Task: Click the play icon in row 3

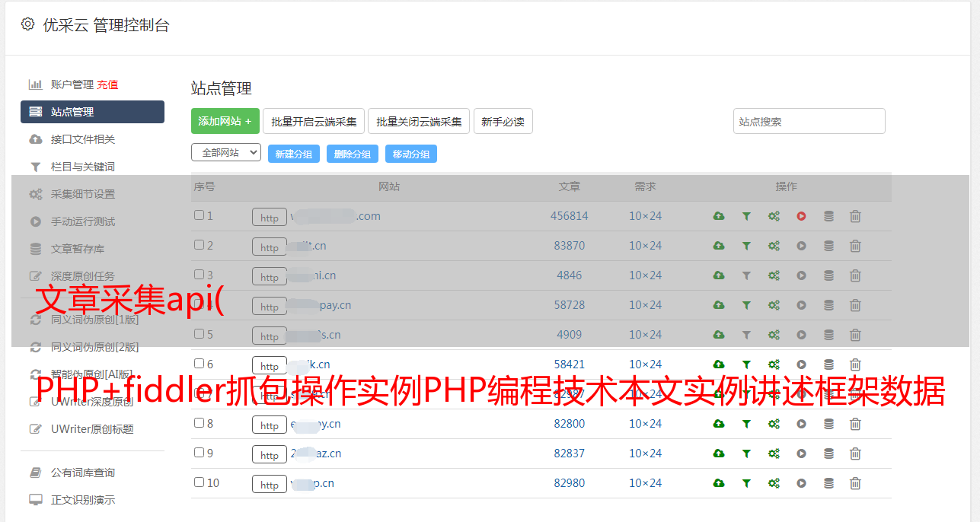Action: [801, 275]
